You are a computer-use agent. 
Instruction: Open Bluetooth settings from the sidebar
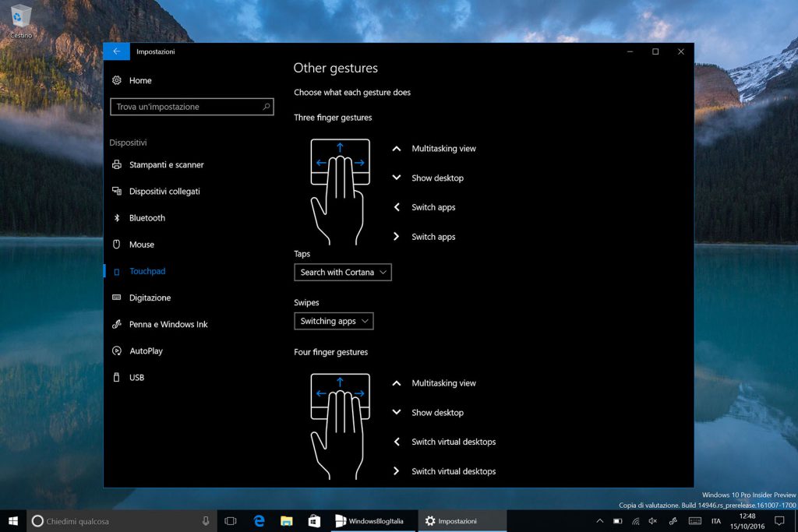pyautogui.click(x=147, y=217)
